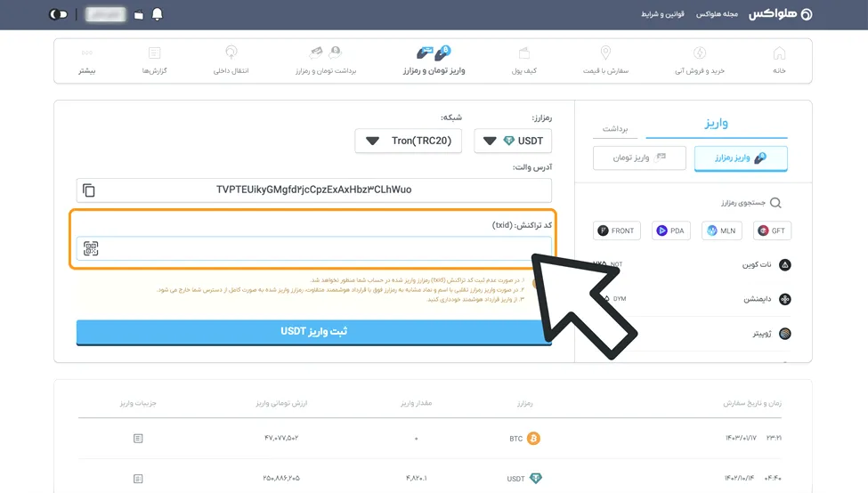Switch to برداشت tab
868x493 pixels.
[x=615, y=128]
